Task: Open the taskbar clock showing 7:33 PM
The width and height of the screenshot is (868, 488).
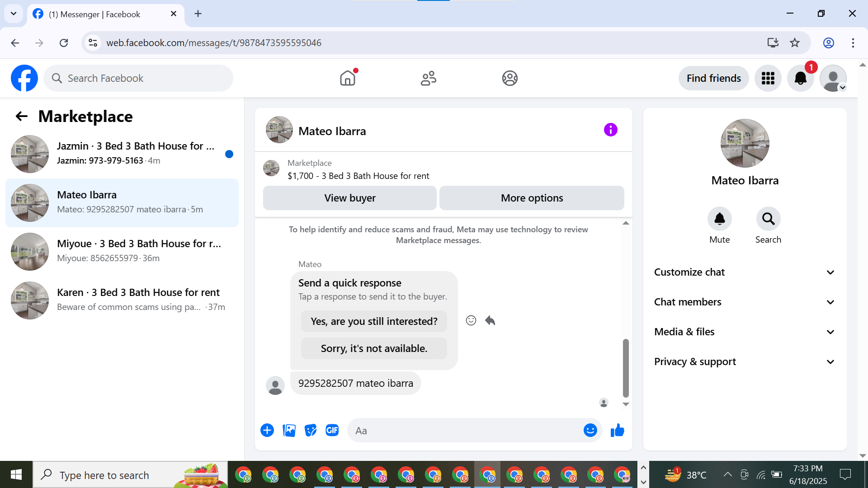Action: (808, 474)
